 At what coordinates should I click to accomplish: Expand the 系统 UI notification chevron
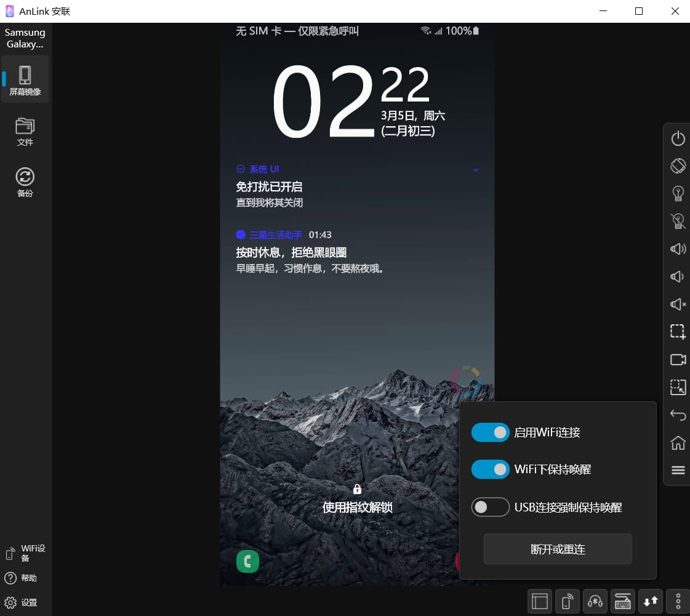(476, 170)
